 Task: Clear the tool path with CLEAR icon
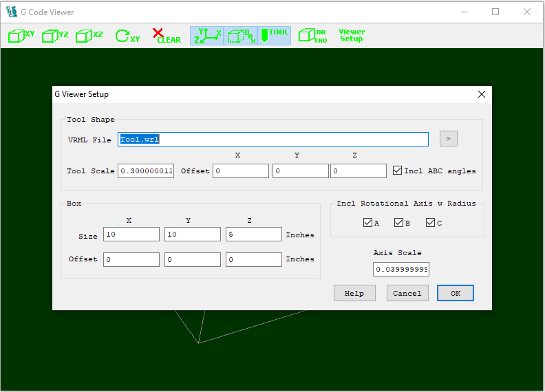pos(166,36)
